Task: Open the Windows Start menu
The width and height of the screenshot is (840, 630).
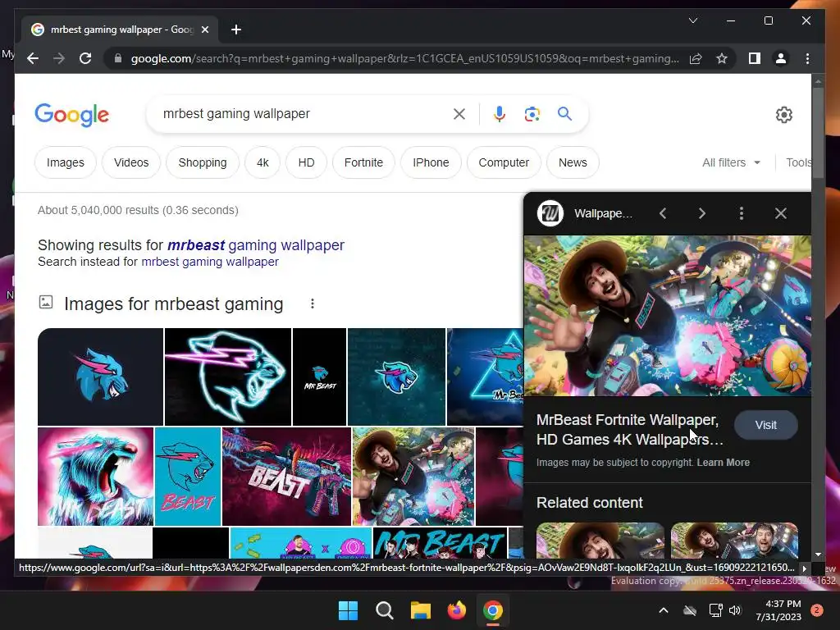Action: point(348,610)
